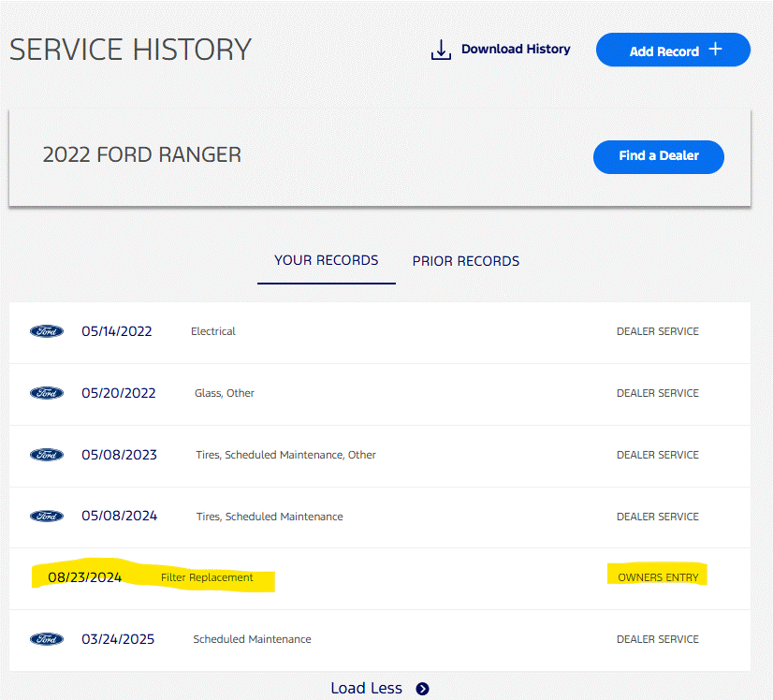Click Ford logo on 05/08/2024 record
Viewport: 773px width, 700px height.
pos(47,517)
